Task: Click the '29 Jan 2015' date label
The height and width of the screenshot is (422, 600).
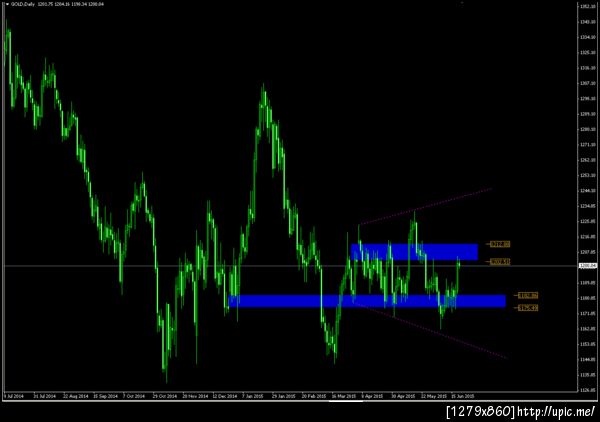Action: pos(284,396)
